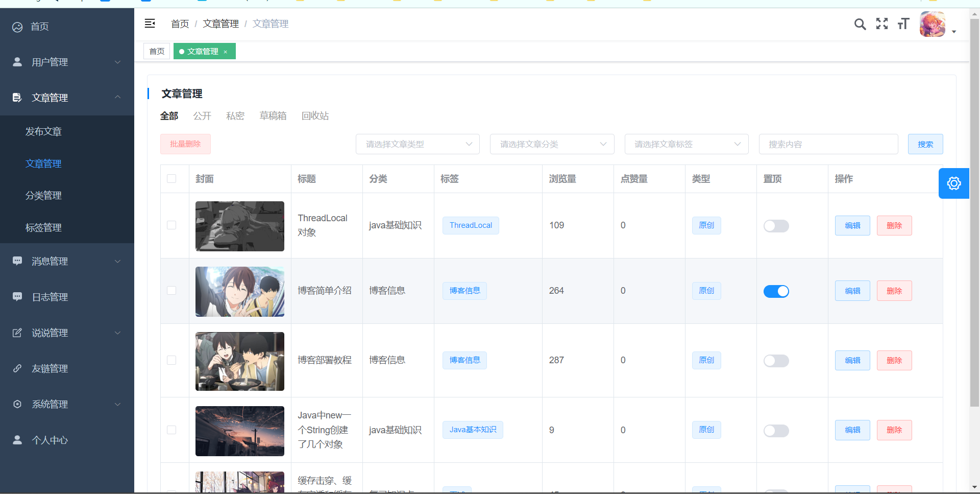
Task: Switch to the 回收站 filter tab
Action: click(315, 116)
